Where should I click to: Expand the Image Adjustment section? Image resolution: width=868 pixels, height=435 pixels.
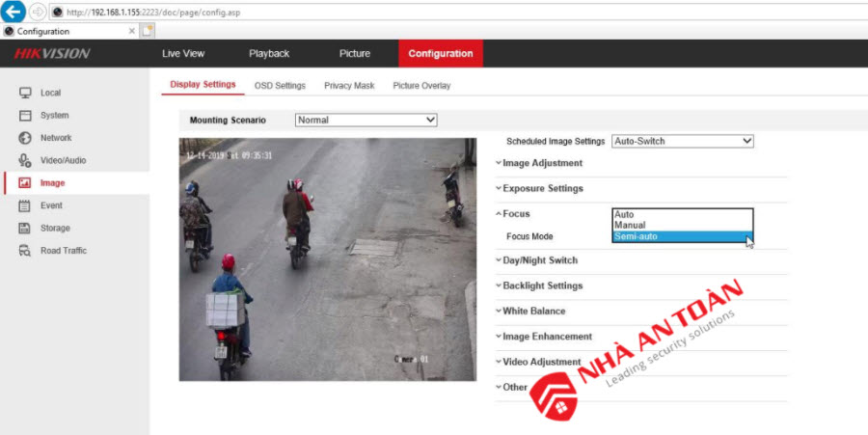[x=542, y=163]
